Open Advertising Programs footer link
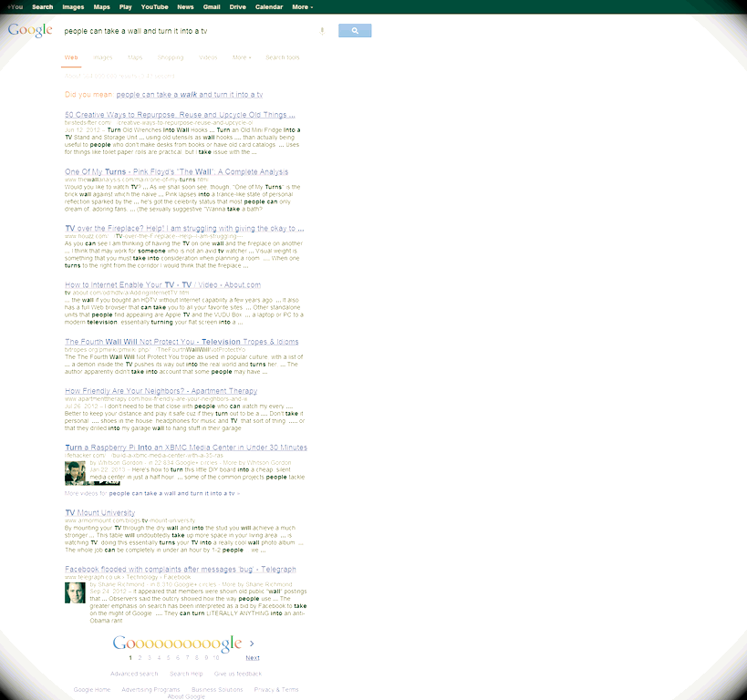Image resolution: width=747 pixels, height=700 pixels. pyautogui.click(x=150, y=690)
